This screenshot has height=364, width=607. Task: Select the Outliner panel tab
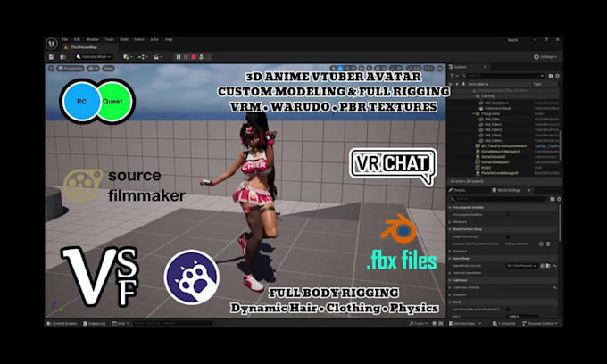[x=460, y=67]
